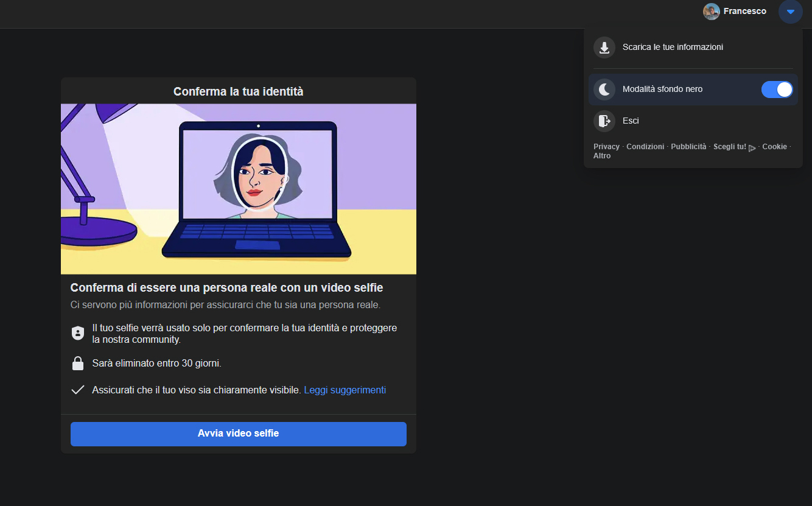Choose Esci from the account menu
812x506 pixels.
631,121
